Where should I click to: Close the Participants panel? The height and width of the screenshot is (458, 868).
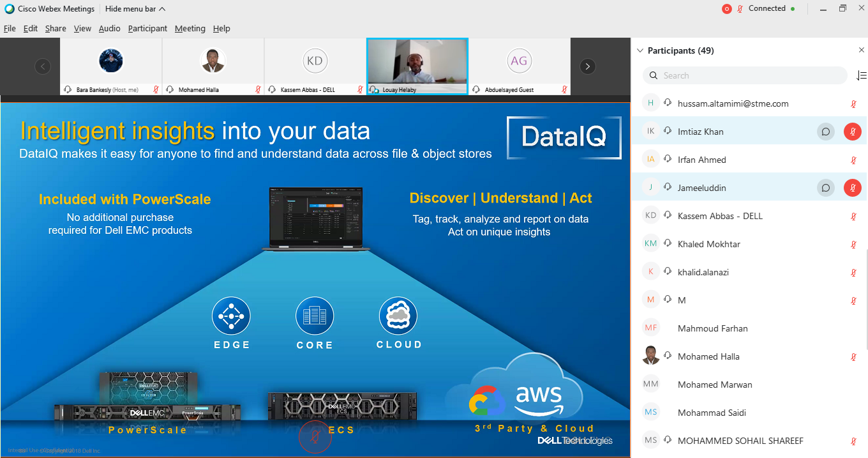pos(861,50)
